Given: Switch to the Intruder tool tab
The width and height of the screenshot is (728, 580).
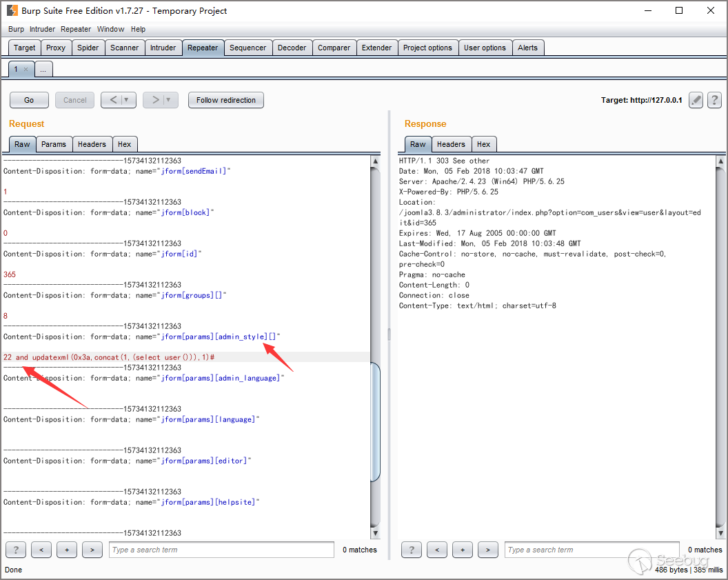Looking at the screenshot, I should [x=163, y=48].
